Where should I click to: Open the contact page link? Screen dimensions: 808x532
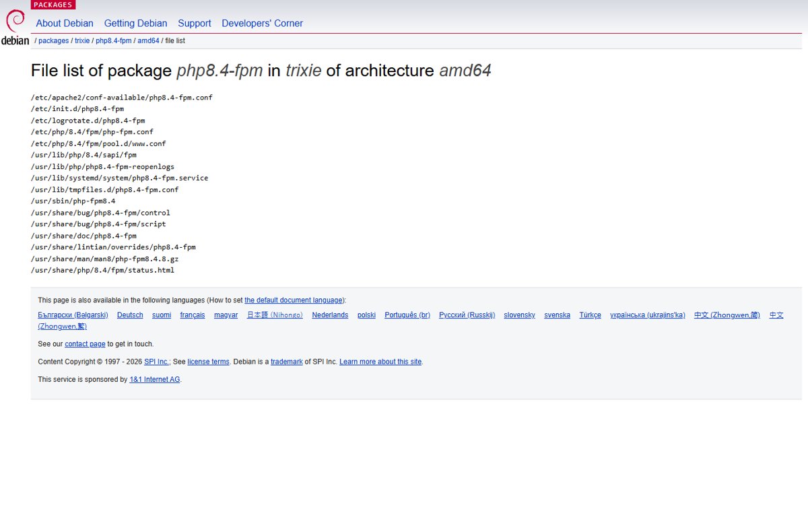(x=85, y=344)
